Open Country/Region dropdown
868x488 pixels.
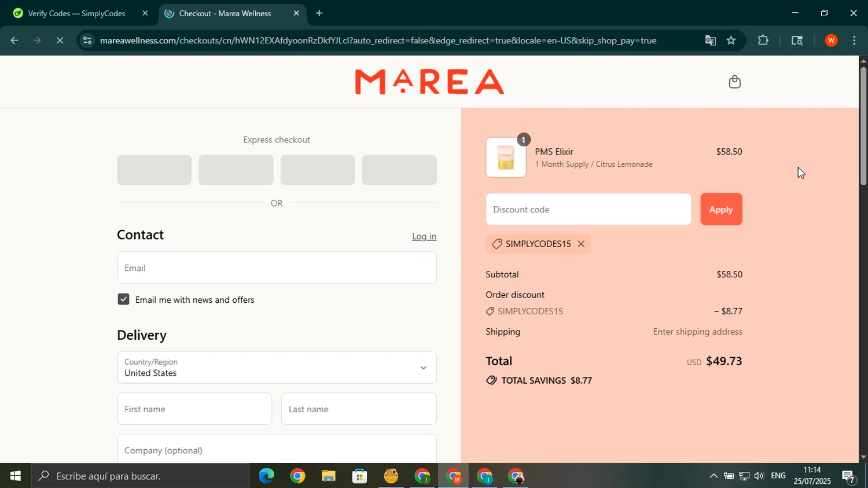277,367
